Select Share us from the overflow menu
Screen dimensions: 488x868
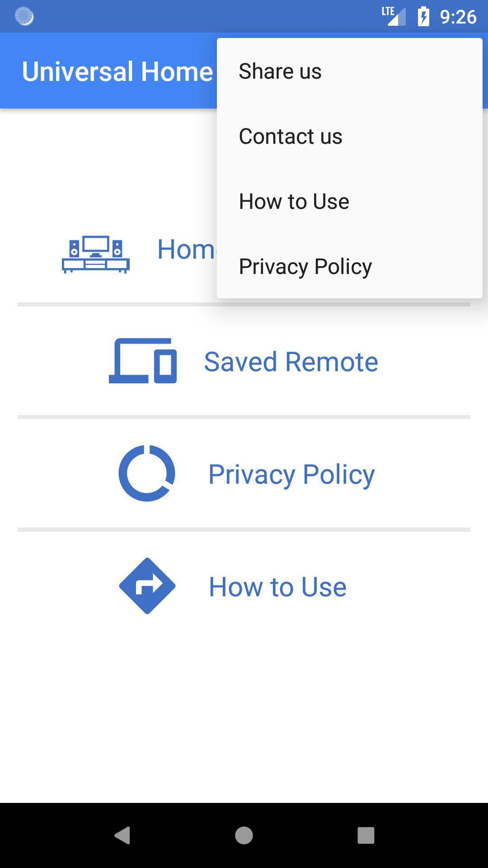(280, 71)
